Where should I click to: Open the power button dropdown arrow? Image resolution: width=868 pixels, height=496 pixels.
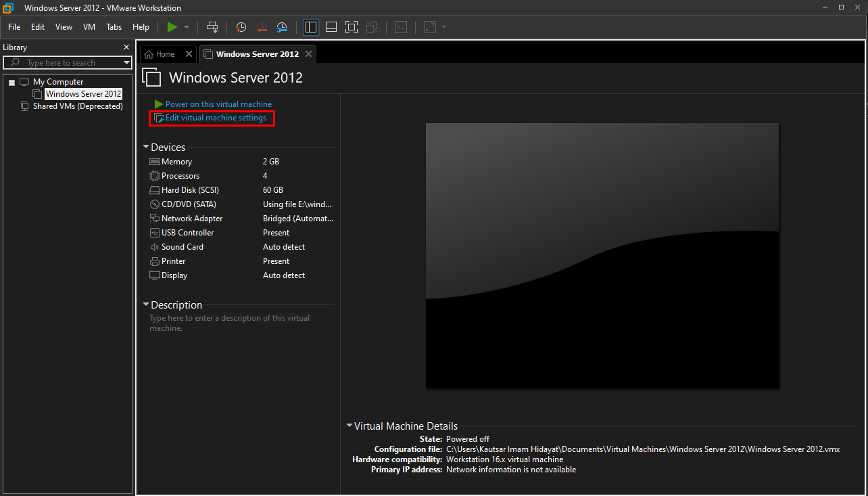[x=186, y=27]
